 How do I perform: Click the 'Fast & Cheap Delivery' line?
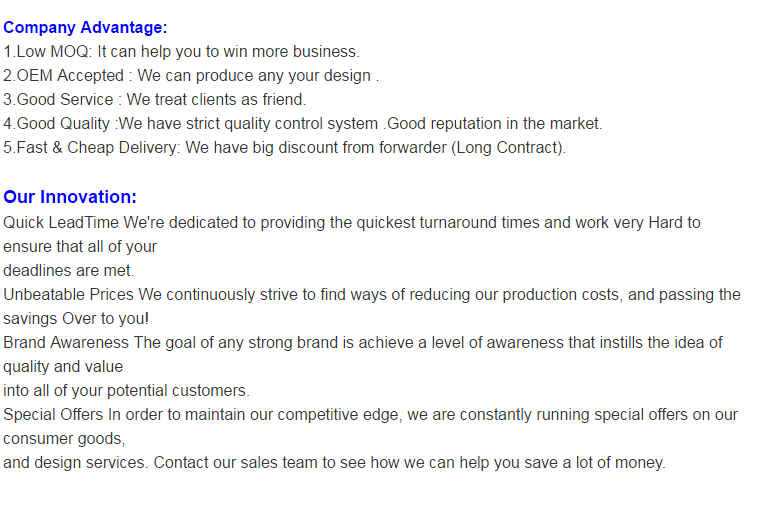coord(285,148)
